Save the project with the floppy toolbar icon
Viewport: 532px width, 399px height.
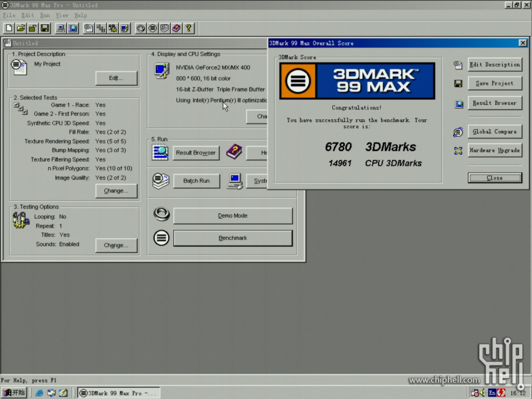[45, 28]
